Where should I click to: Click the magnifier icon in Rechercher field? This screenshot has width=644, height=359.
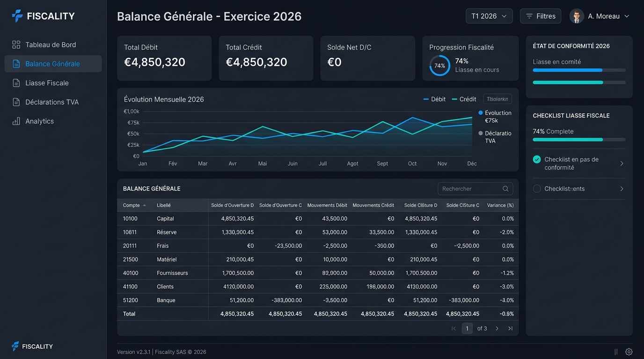pyautogui.click(x=505, y=189)
